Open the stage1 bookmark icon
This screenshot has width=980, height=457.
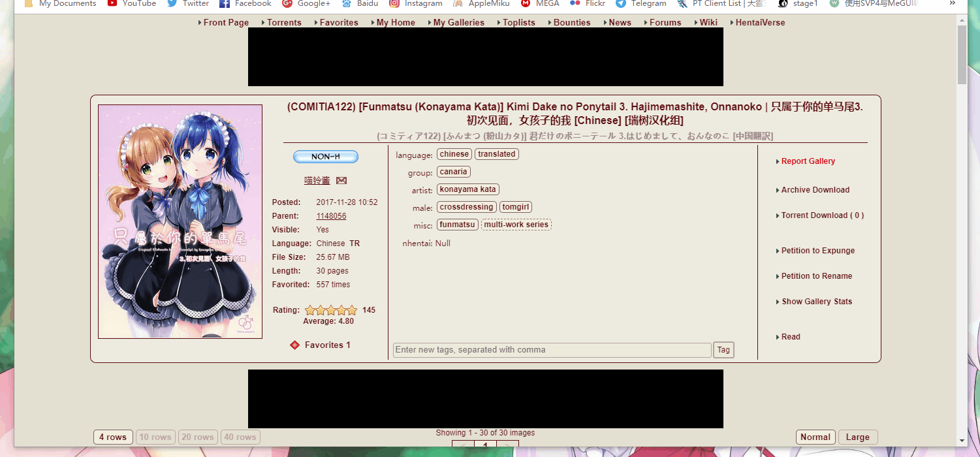783,3
